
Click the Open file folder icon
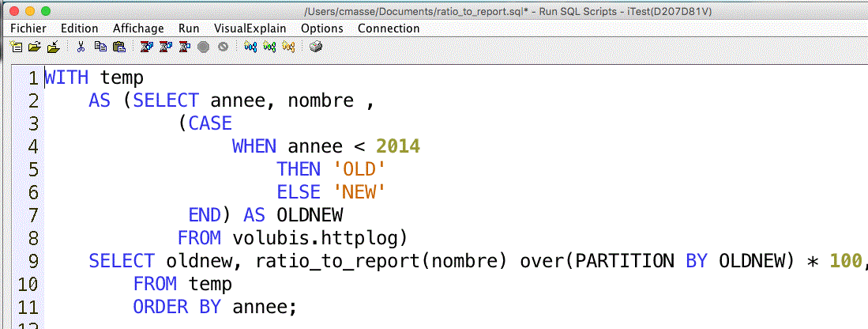click(x=34, y=47)
